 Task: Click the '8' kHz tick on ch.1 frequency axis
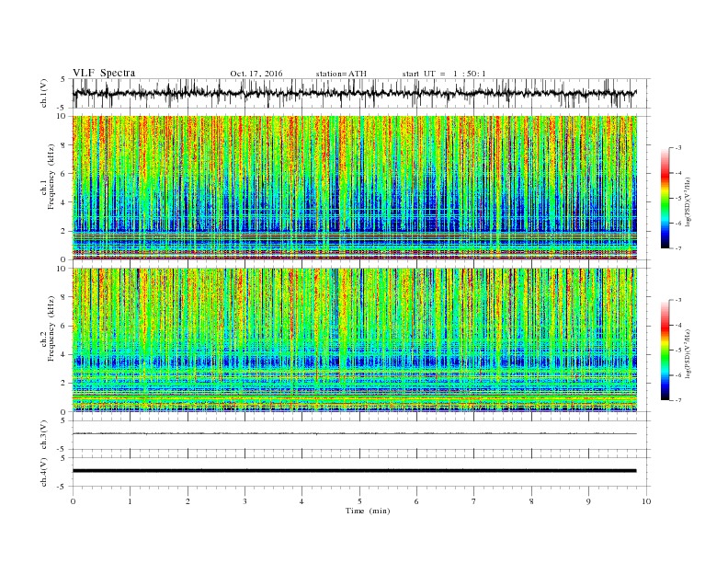(64, 145)
